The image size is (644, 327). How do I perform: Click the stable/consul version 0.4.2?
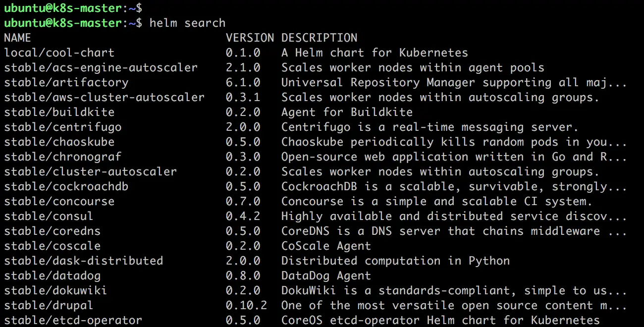[x=243, y=216]
